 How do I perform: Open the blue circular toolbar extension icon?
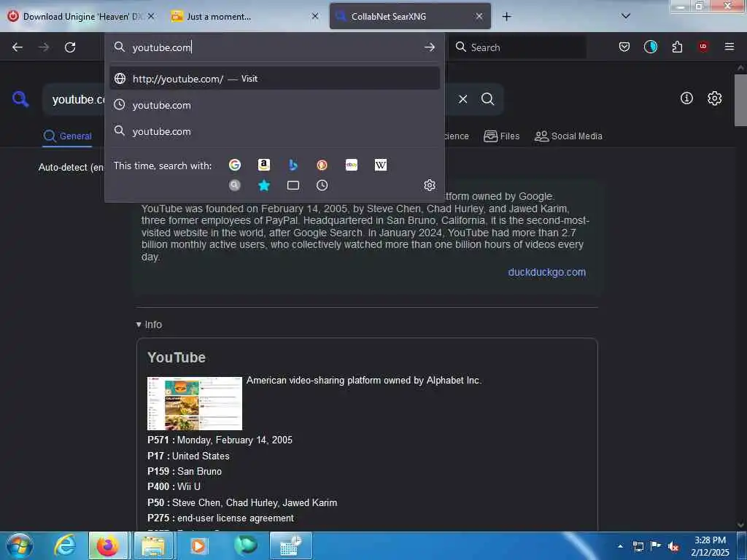[x=650, y=47]
